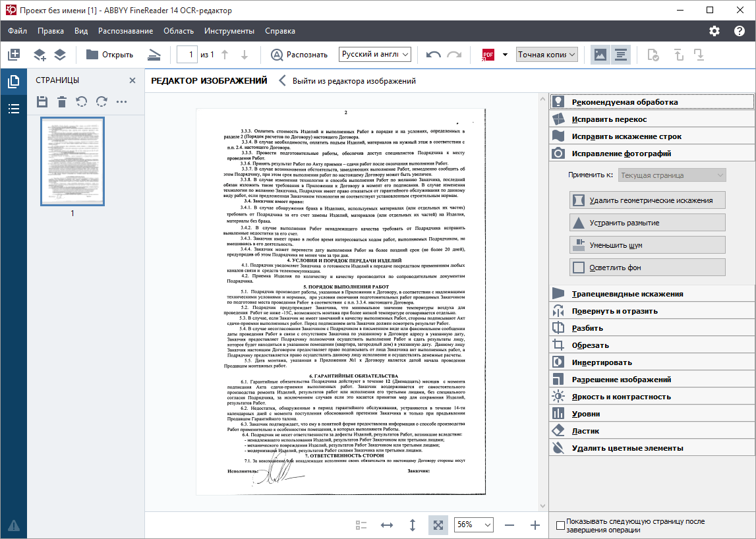The image size is (756, 539).
Task: Collapse Исправление фотографий section
Action: [x=652, y=154]
